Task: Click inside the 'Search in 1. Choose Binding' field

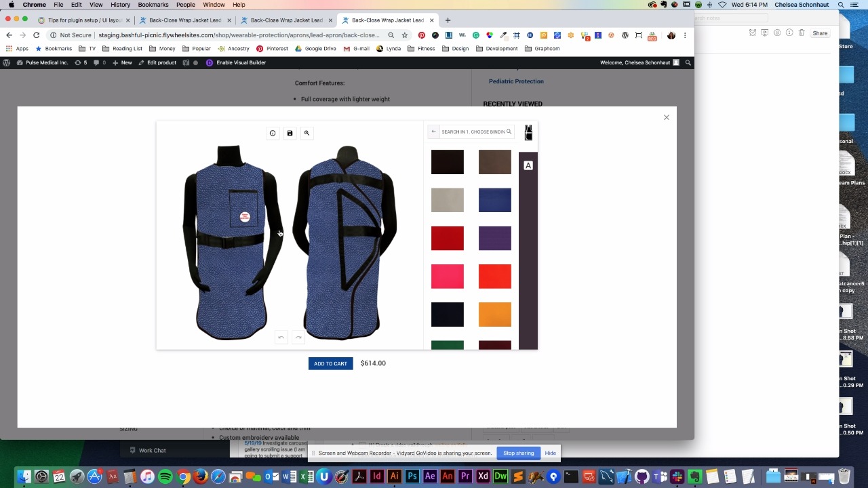Action: [476, 131]
